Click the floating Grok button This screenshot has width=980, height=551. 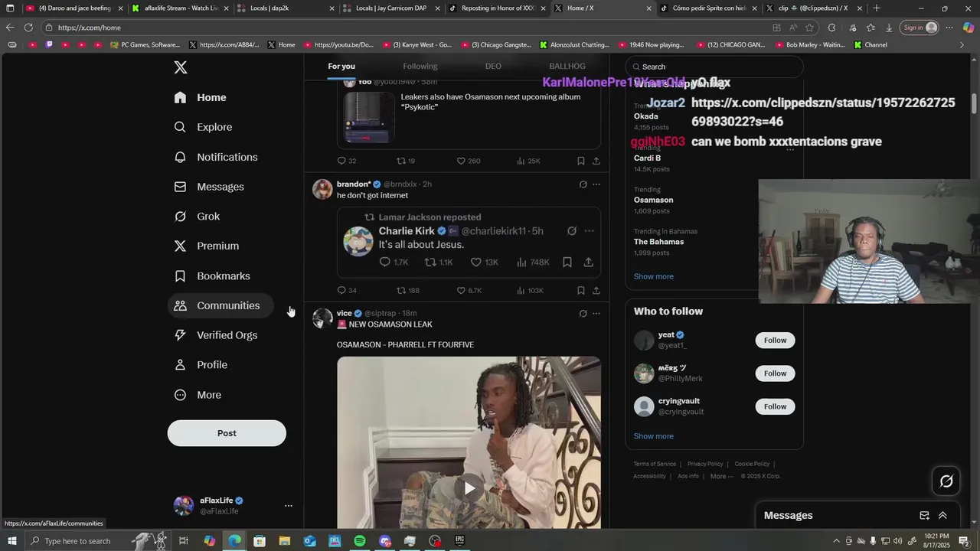tap(946, 481)
